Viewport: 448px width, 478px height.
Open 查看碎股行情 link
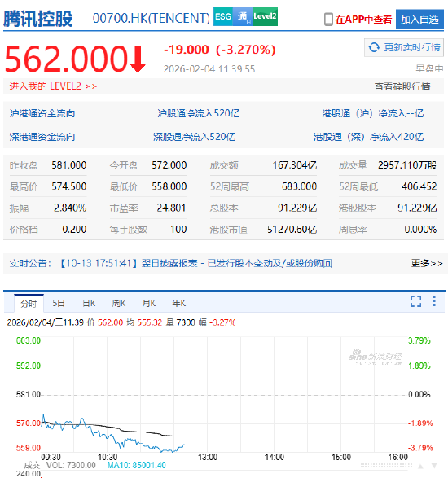click(x=402, y=86)
